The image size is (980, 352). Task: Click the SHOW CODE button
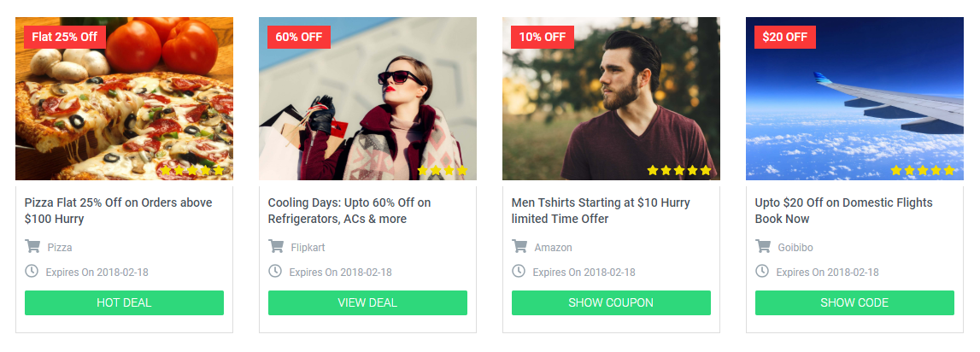[x=854, y=302]
